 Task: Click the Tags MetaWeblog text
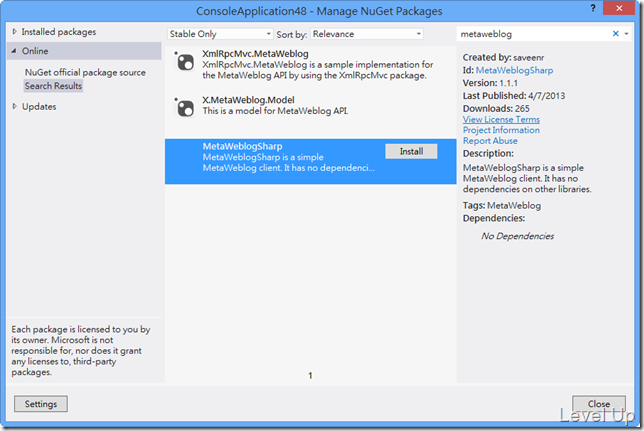point(501,205)
